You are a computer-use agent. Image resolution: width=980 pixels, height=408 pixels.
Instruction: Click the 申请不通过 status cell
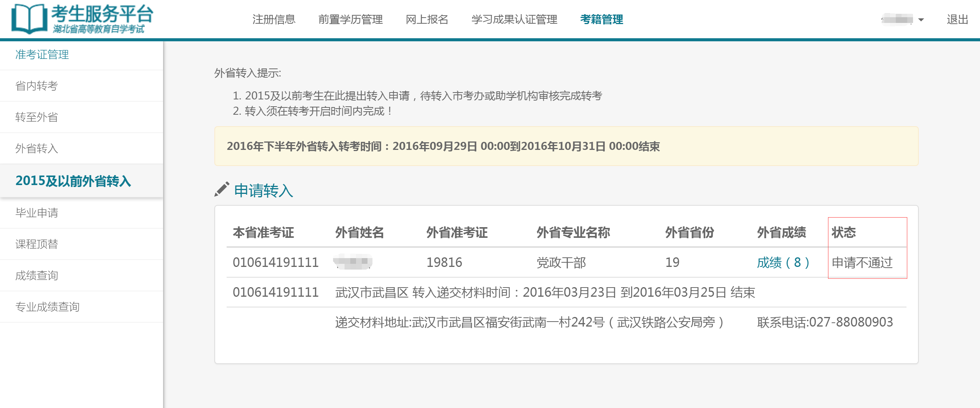[862, 262]
